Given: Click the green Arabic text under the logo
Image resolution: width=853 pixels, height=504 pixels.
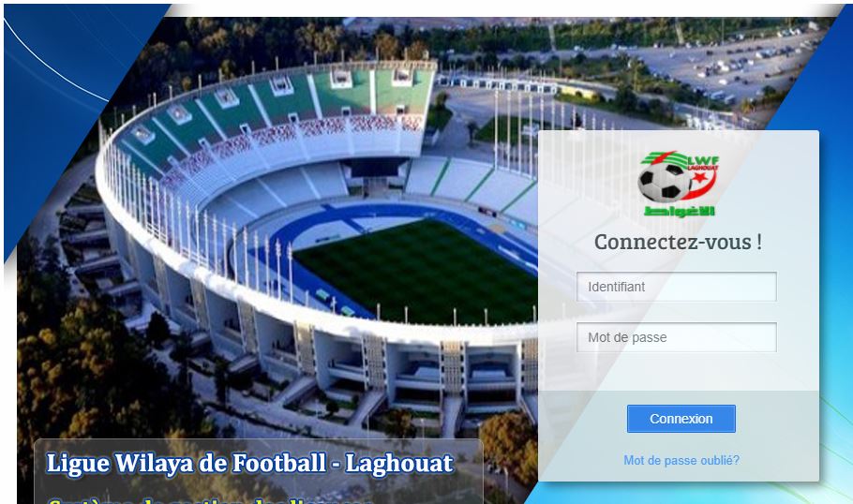Looking at the screenshot, I should (679, 212).
